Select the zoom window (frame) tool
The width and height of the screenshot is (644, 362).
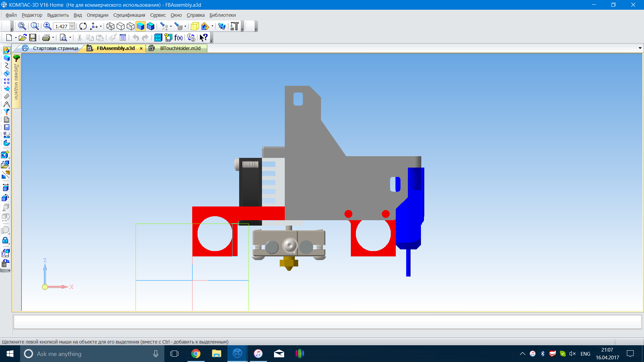35,26
